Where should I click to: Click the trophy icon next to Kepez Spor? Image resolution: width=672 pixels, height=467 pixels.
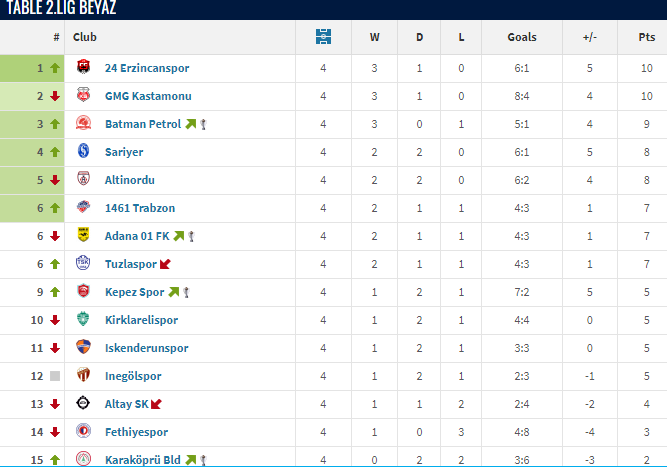186,292
